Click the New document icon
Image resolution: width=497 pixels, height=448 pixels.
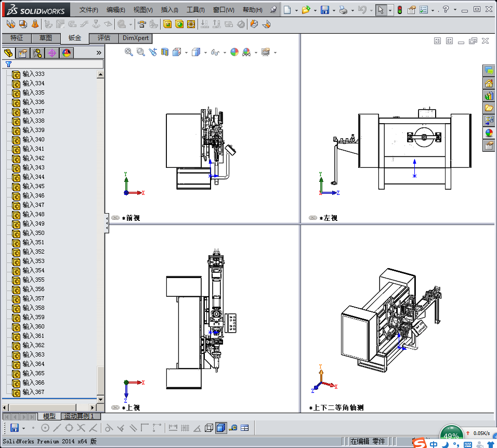287,10
